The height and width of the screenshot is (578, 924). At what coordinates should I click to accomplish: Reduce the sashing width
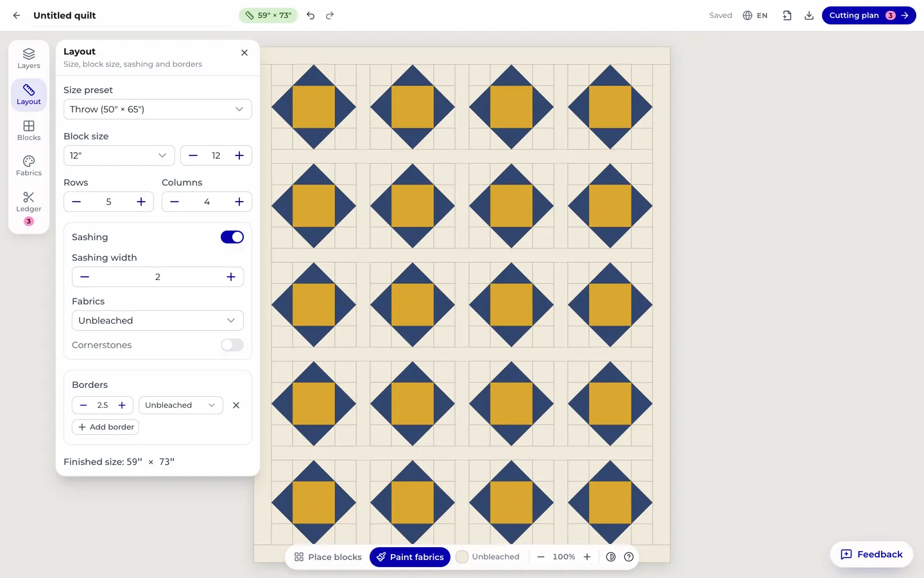click(x=85, y=277)
